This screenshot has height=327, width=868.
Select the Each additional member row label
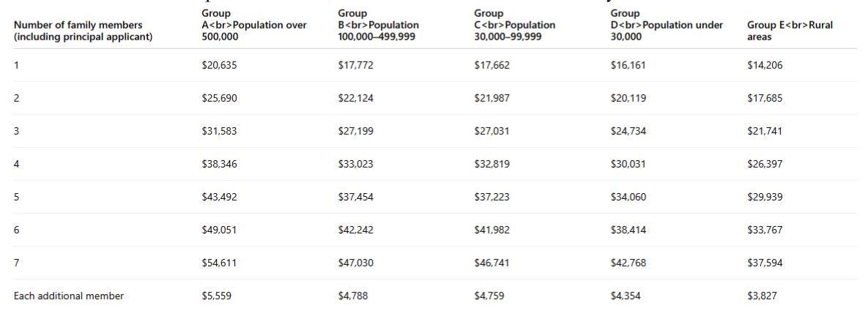69,296
